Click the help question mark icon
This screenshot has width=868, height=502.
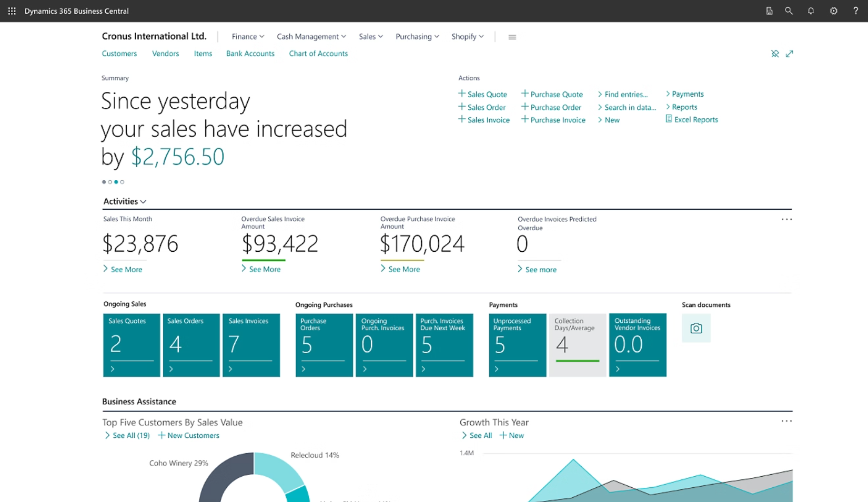point(855,11)
